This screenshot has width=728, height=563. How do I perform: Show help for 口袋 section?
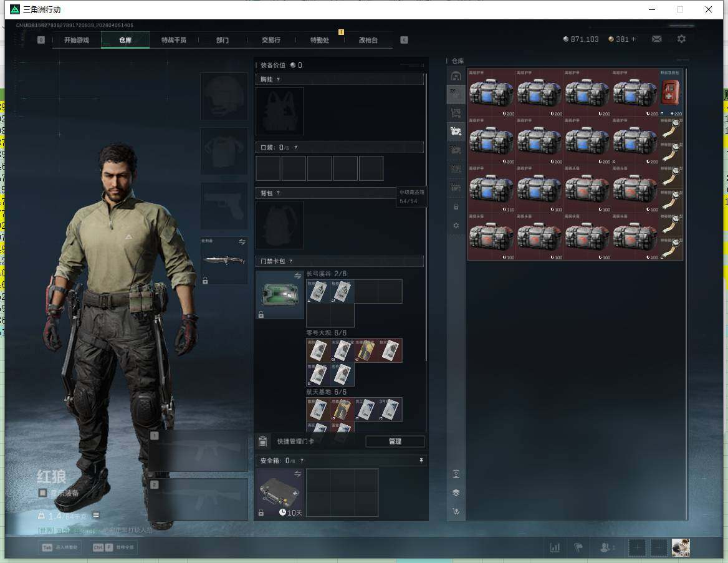tap(295, 148)
